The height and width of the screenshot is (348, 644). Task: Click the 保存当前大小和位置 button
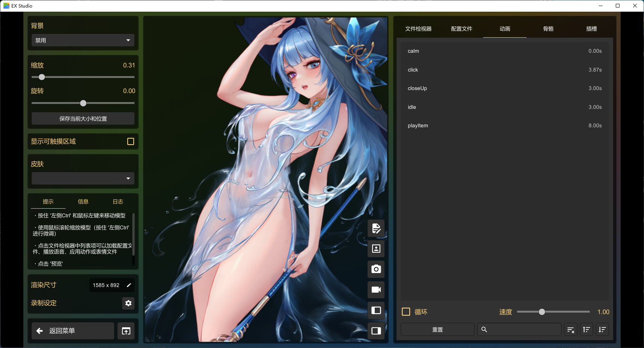(83, 119)
